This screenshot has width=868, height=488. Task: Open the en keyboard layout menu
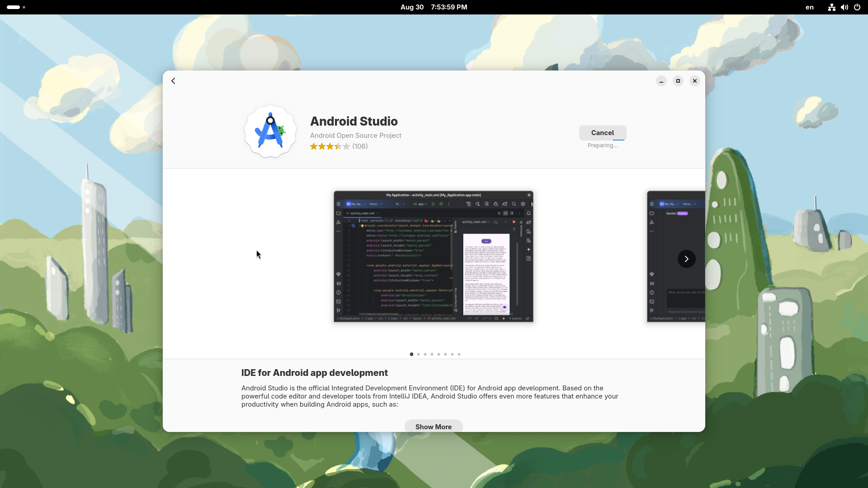(809, 7)
